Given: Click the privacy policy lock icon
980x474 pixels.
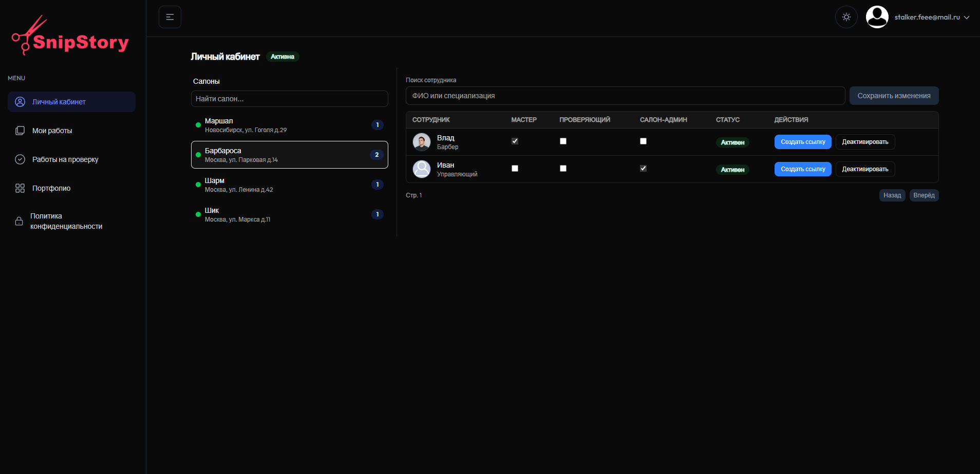Looking at the screenshot, I should [x=19, y=221].
